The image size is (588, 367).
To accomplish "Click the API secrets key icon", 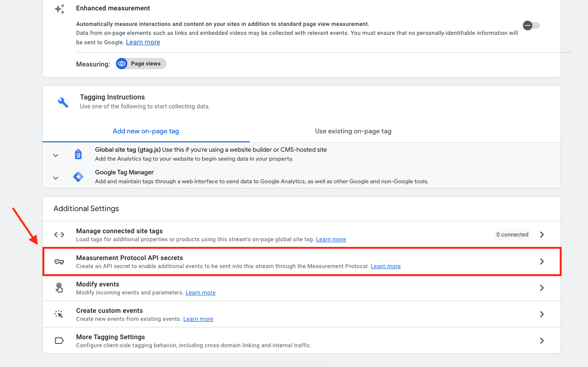I will (59, 261).
